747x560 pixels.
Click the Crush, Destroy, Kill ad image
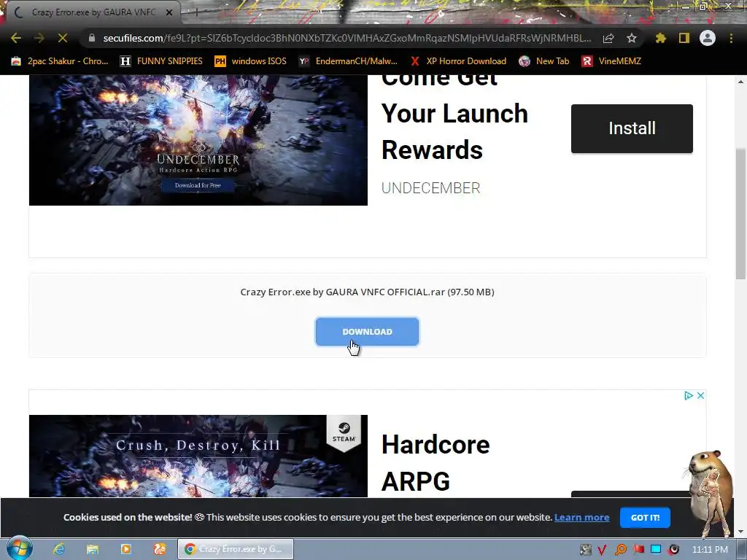[x=198, y=456]
